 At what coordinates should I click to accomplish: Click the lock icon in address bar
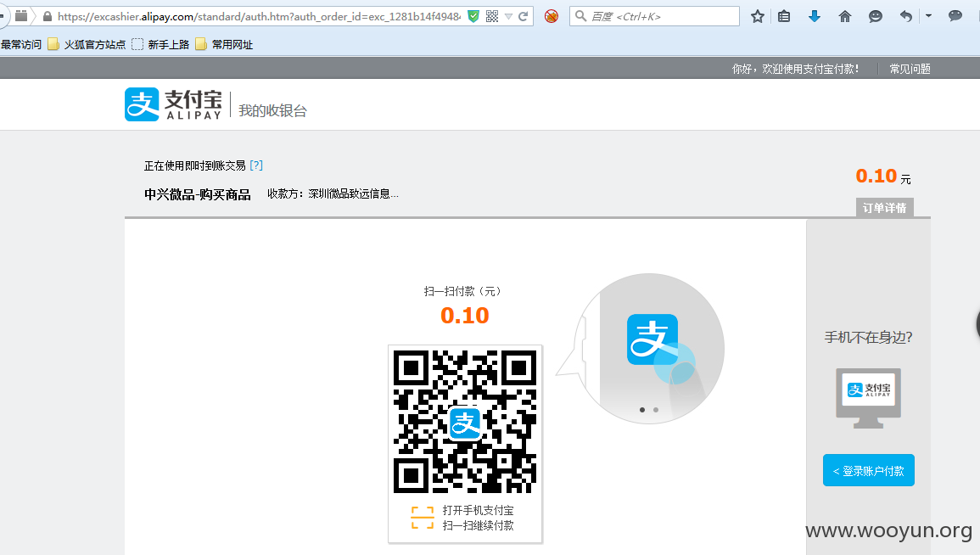coord(48,16)
